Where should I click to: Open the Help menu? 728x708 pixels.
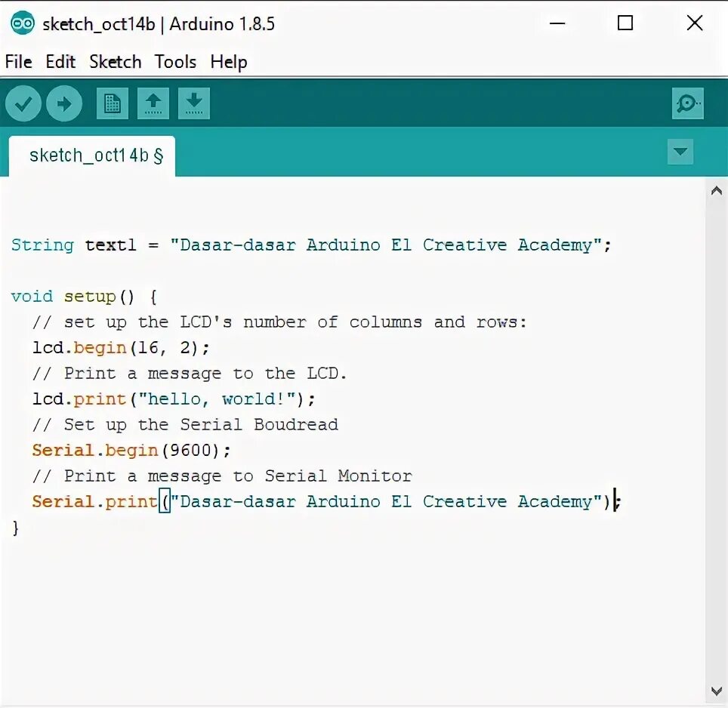(x=228, y=62)
